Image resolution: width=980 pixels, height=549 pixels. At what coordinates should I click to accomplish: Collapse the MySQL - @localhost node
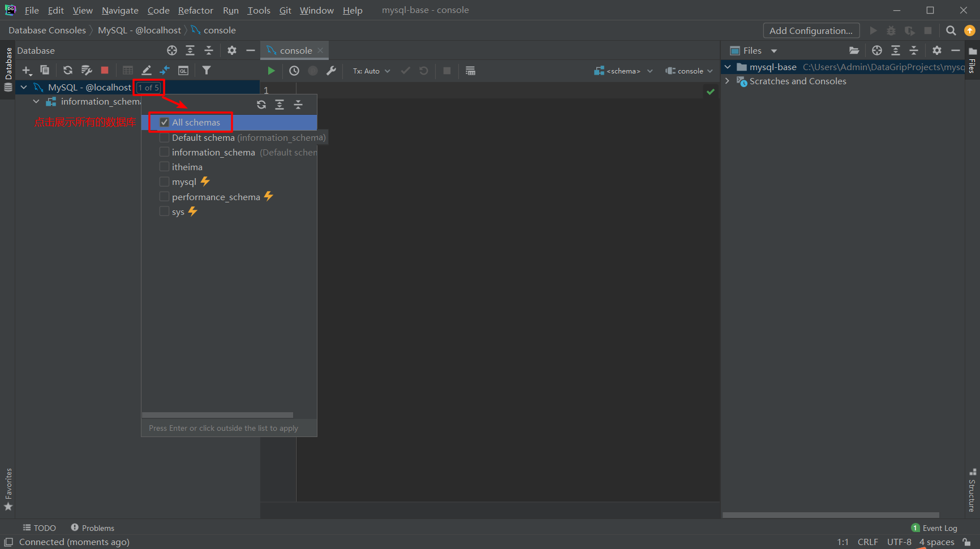[24, 87]
